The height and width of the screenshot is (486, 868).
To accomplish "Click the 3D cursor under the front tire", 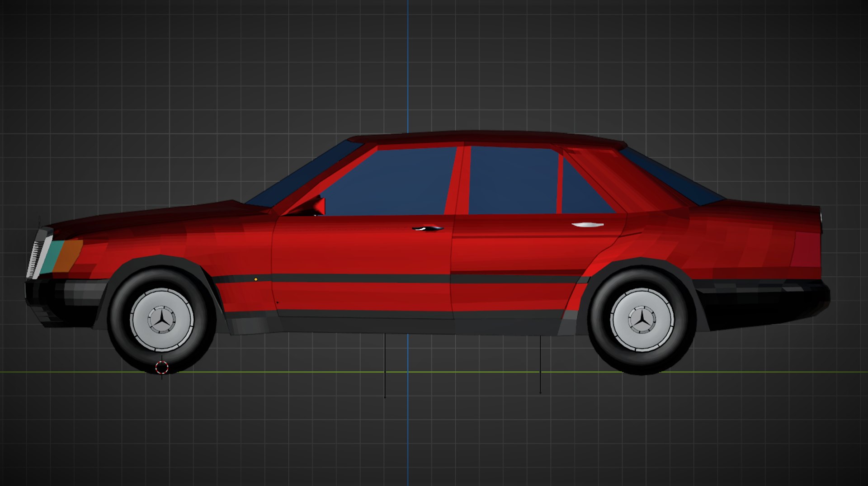I will coord(162,368).
